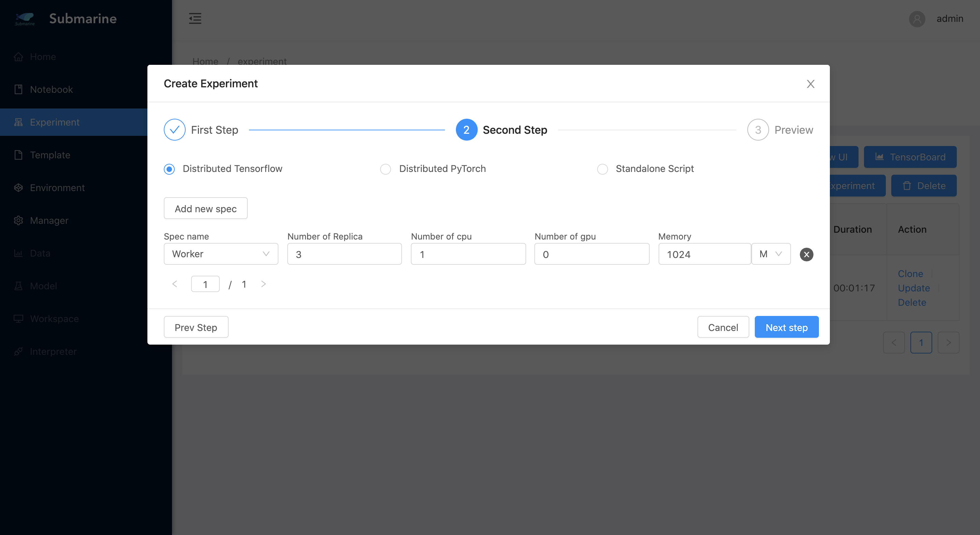The width and height of the screenshot is (980, 535).
Task: Select Distributed Tensorflow radio option
Action: tap(169, 169)
